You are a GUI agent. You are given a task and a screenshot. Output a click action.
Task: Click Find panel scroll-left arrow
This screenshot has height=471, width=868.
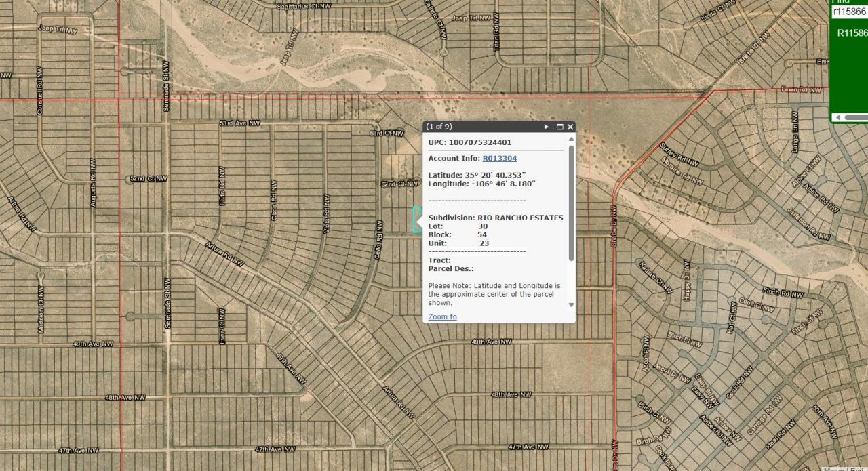point(837,117)
